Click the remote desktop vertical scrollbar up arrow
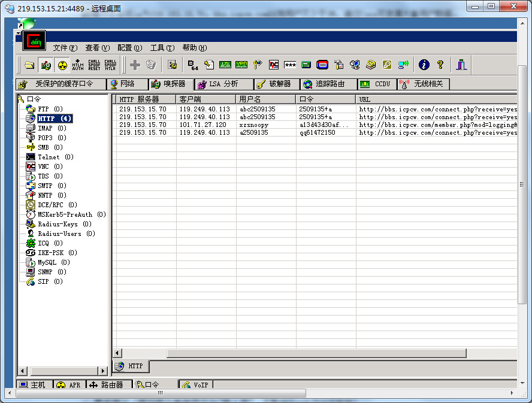 (x=522, y=23)
